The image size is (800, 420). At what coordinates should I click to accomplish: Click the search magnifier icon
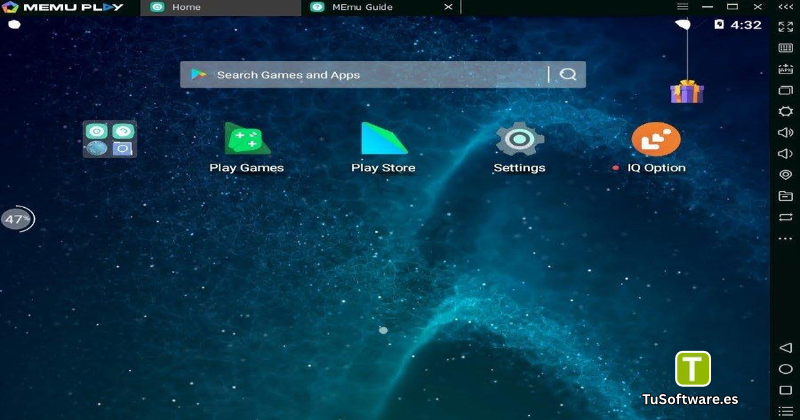point(568,75)
